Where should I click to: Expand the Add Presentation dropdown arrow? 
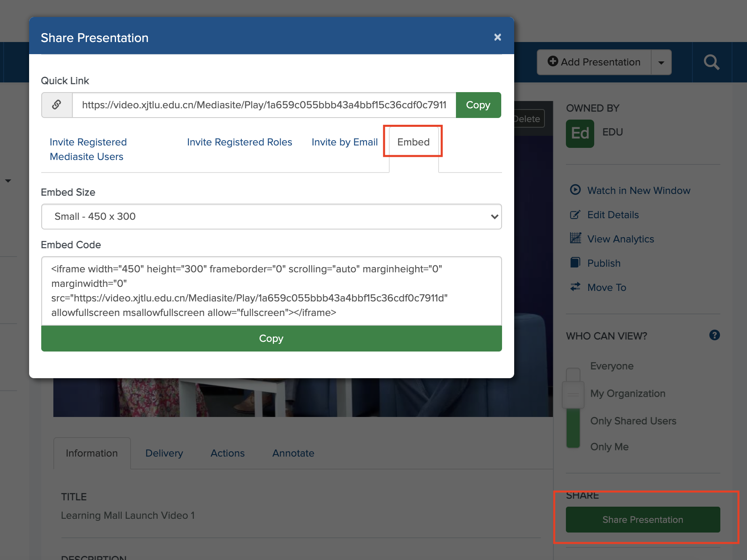pos(661,62)
